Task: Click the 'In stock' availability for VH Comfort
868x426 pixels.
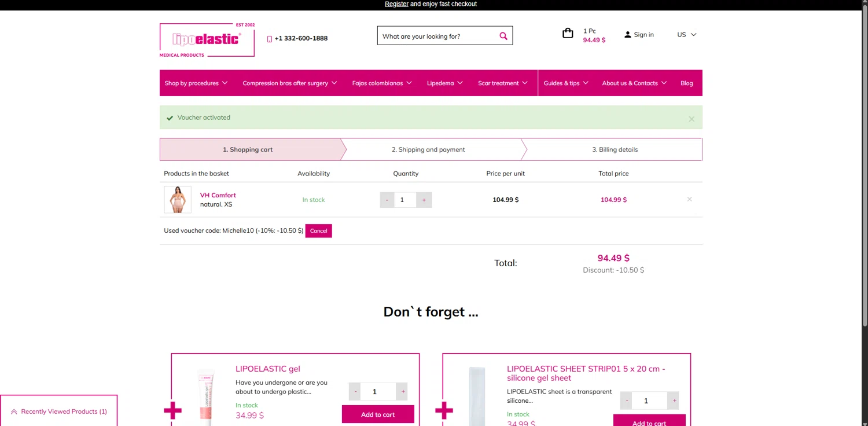Action: click(314, 200)
